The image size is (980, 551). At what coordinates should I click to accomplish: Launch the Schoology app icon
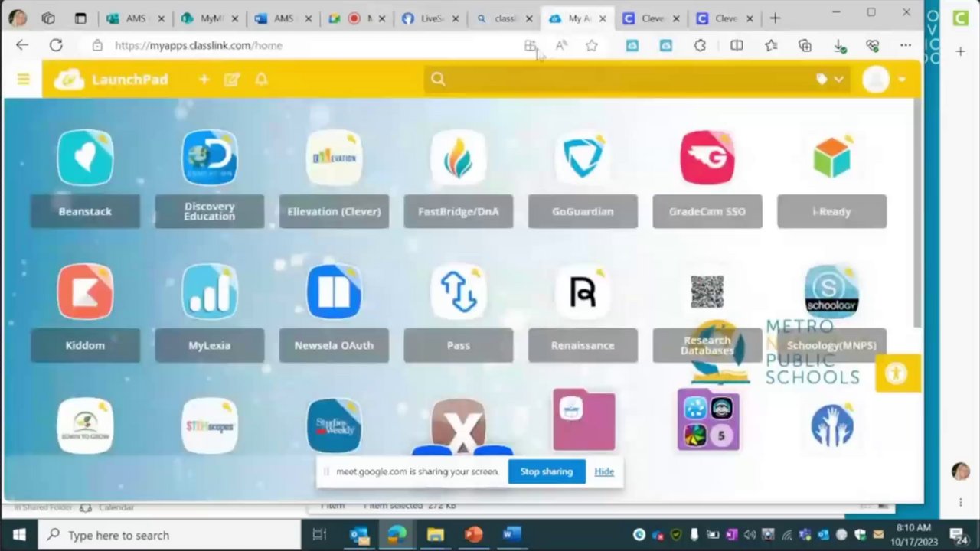[x=831, y=292]
